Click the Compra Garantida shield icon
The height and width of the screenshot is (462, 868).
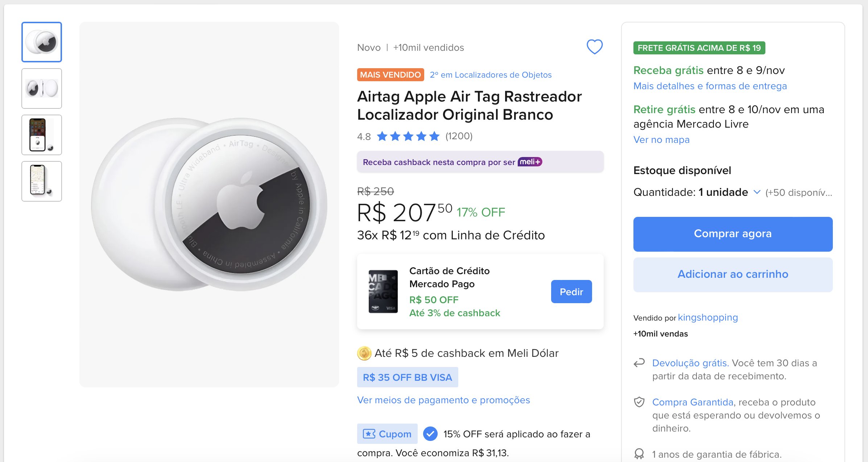point(639,402)
